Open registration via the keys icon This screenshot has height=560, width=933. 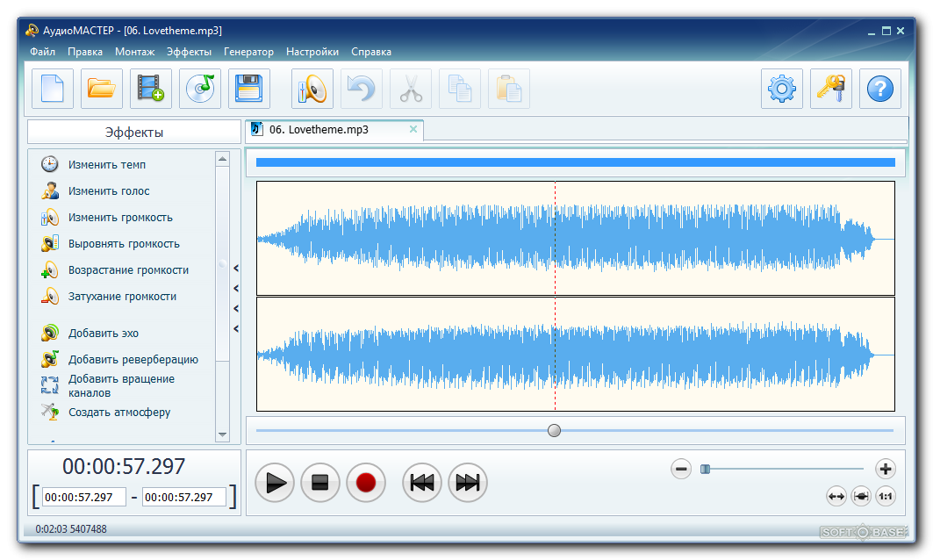(x=831, y=89)
